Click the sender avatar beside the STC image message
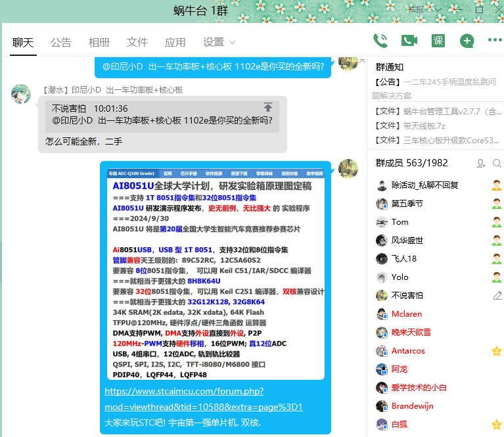Screen dimensions: 504x437 [x=348, y=168]
